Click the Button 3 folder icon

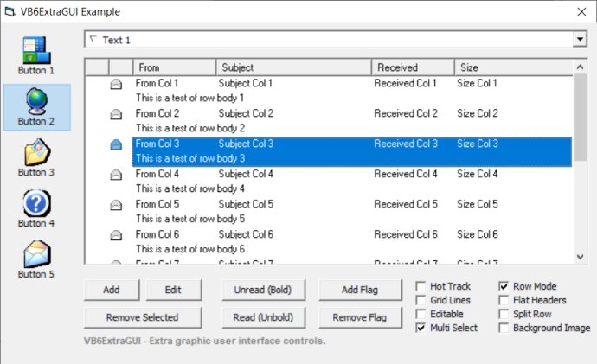37,152
